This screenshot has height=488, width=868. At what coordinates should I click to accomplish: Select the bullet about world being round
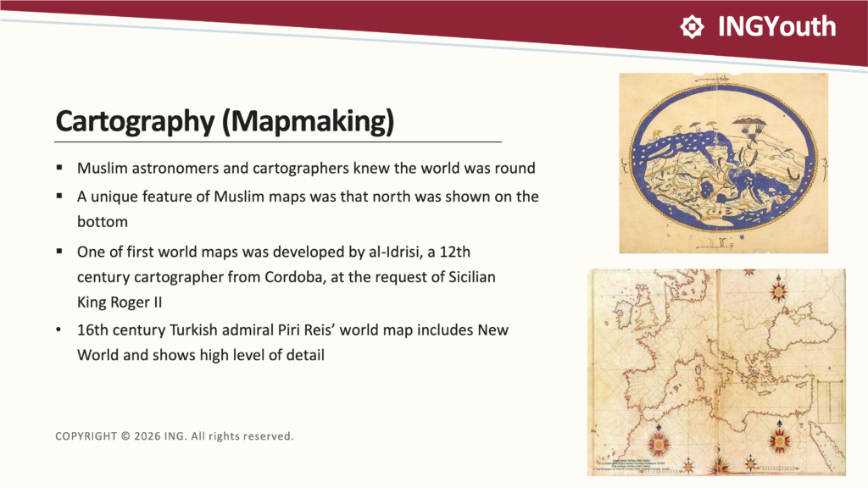306,169
